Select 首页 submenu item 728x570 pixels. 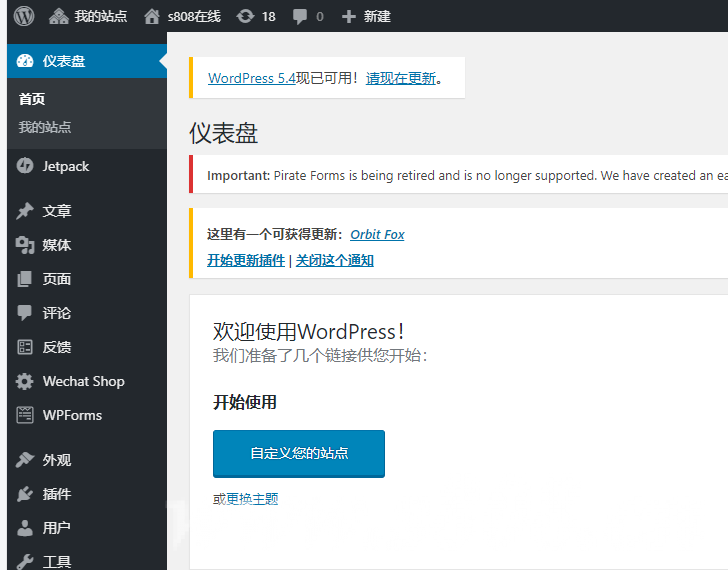pos(32,99)
